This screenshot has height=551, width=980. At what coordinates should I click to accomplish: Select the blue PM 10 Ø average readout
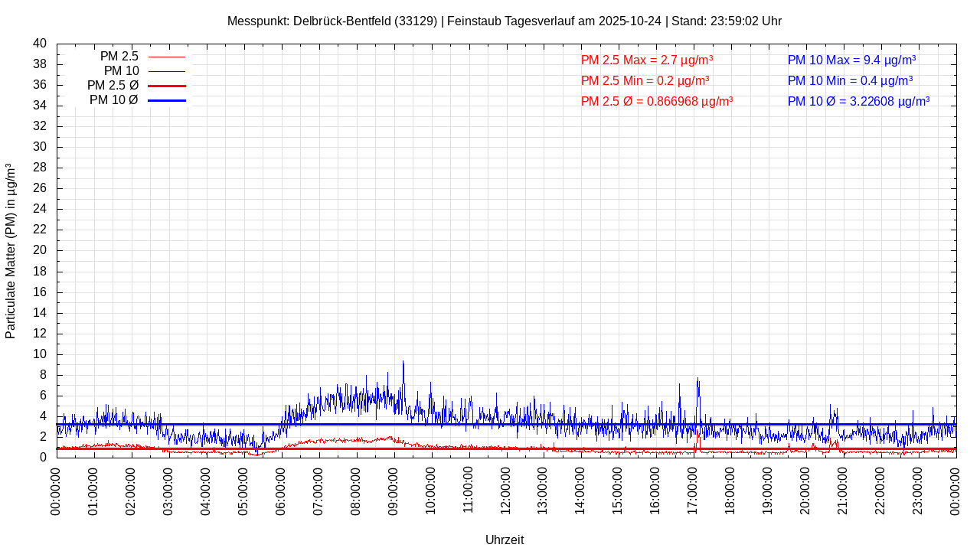click(x=858, y=101)
